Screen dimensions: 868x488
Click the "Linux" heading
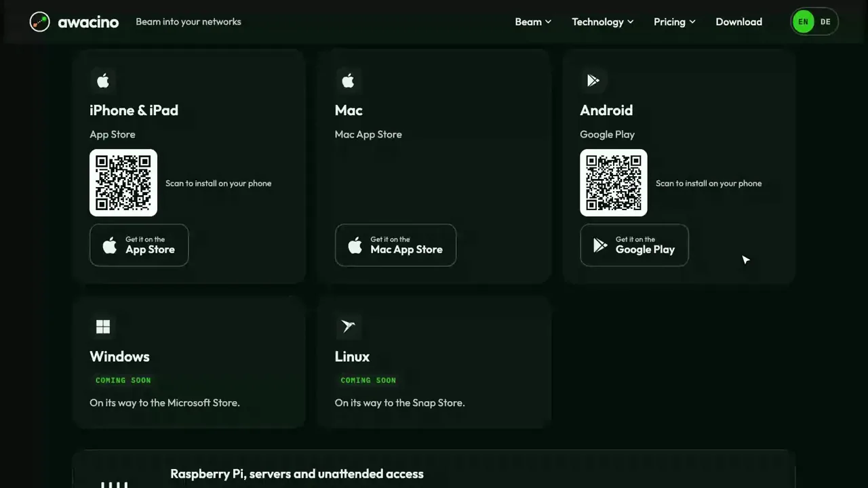pos(352,357)
